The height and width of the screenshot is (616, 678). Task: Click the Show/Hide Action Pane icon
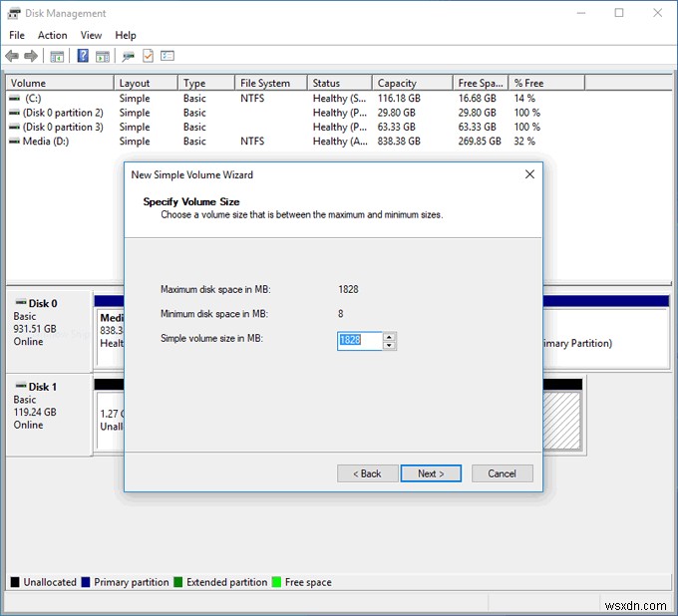point(103,56)
